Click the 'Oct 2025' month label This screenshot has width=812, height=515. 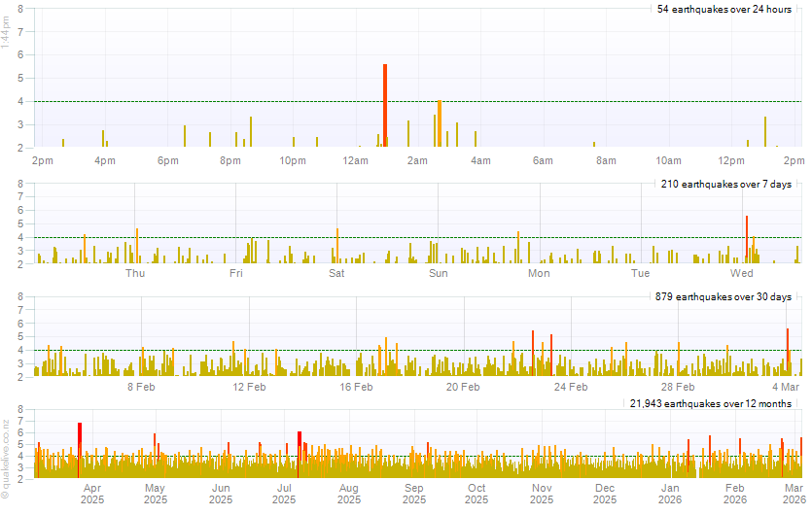click(x=477, y=494)
